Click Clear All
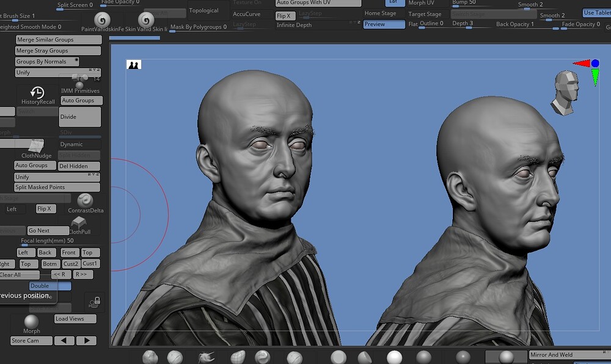 (20, 275)
